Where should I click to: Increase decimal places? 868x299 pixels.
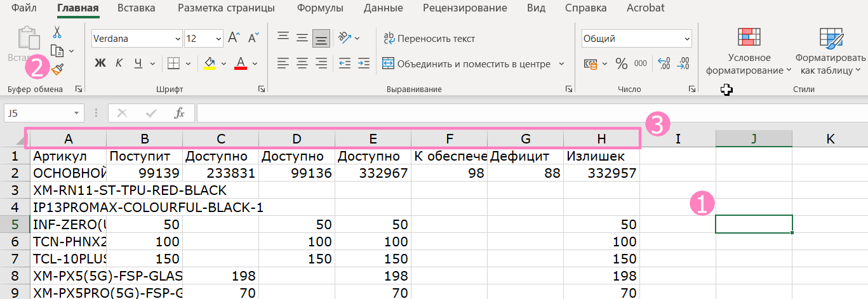click(x=665, y=63)
